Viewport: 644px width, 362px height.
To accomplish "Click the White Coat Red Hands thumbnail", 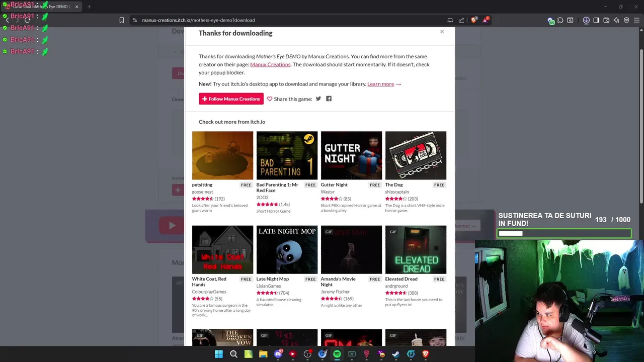I will (222, 249).
